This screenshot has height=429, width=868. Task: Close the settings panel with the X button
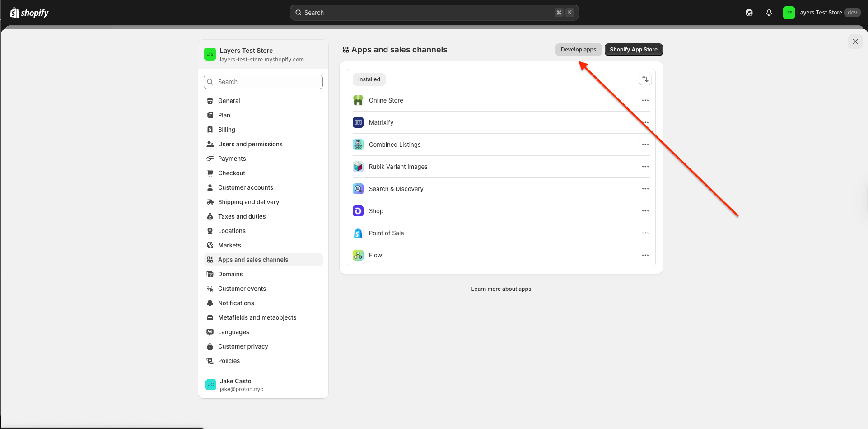(x=855, y=42)
